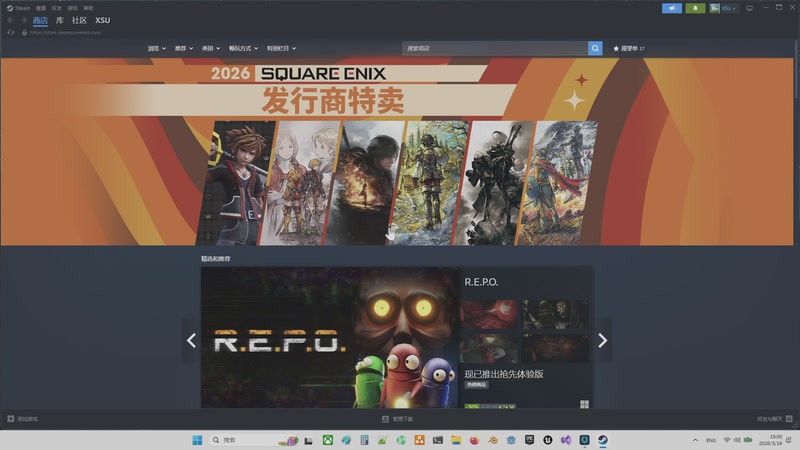The image size is (800, 450).
Task: Click the padlock icon beside the URL
Action: pyautogui.click(x=24, y=33)
